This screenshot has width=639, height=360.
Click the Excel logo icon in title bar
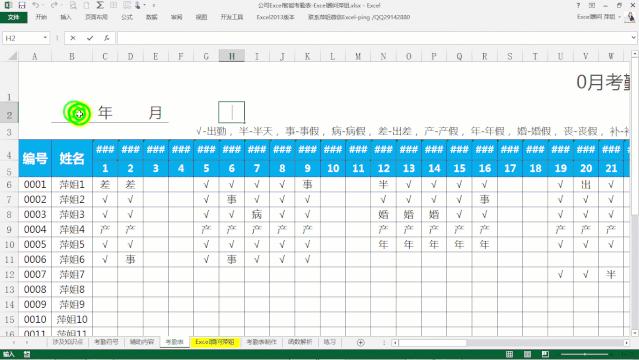pos(8,5)
